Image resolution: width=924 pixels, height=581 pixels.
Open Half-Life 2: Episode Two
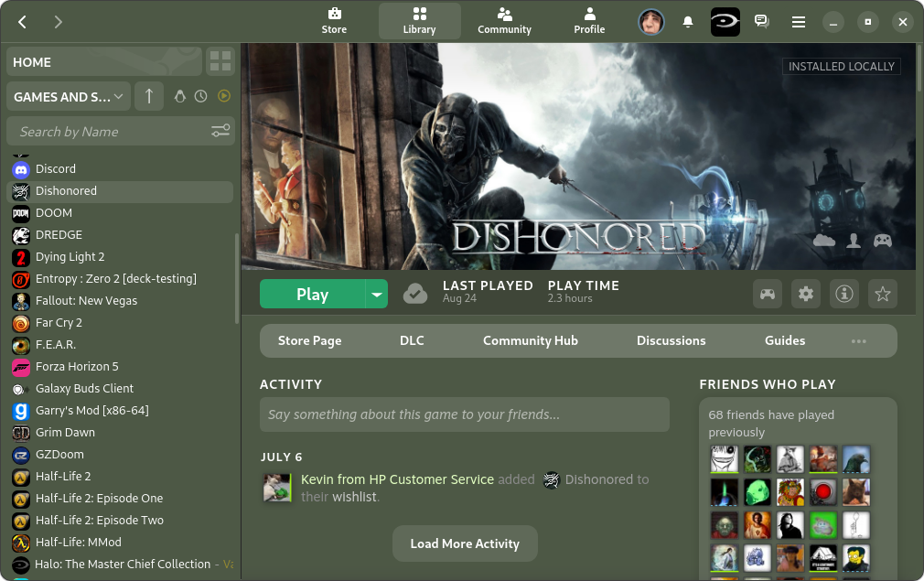pos(120,521)
